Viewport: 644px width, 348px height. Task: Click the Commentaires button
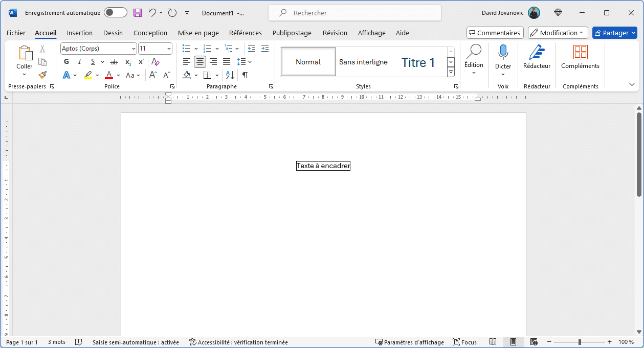[495, 33]
